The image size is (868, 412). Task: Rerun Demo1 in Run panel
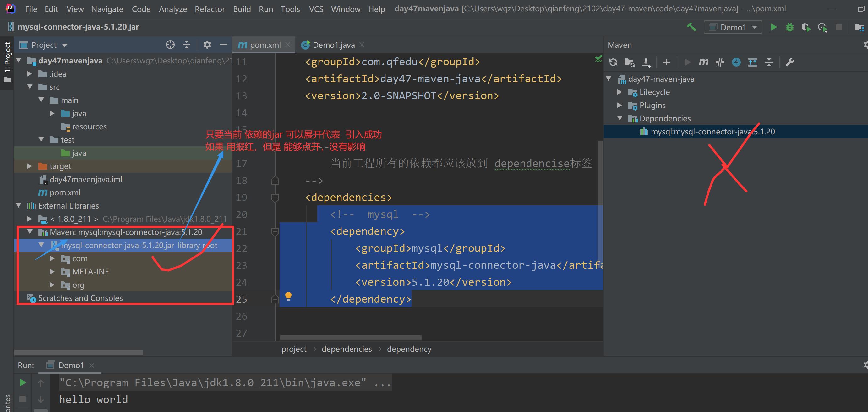pyautogui.click(x=23, y=383)
